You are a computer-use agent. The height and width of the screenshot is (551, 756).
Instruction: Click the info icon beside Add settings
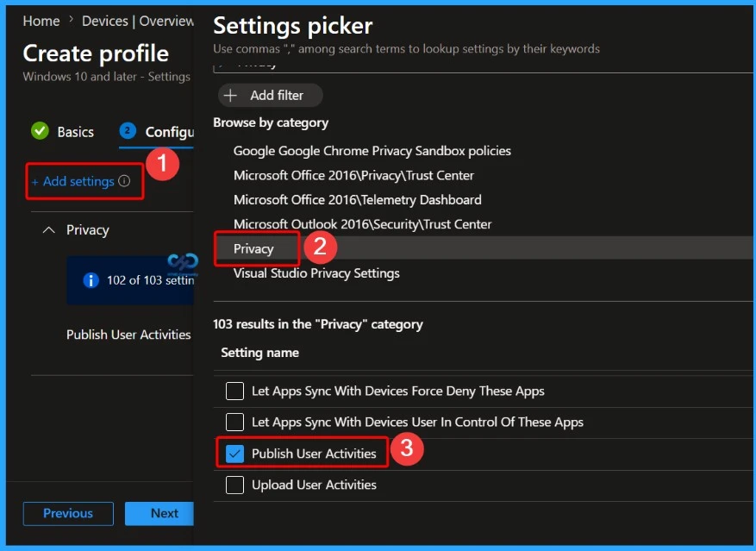124,181
